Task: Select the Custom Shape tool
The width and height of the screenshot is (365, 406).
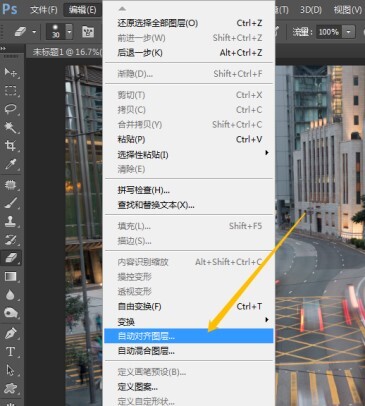Action: 11,388
